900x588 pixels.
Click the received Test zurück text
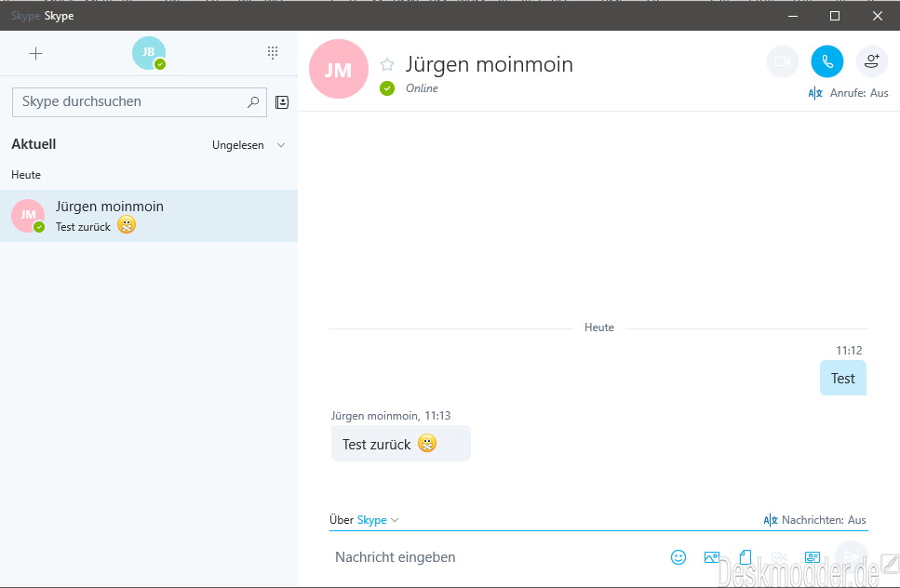pyautogui.click(x=377, y=445)
